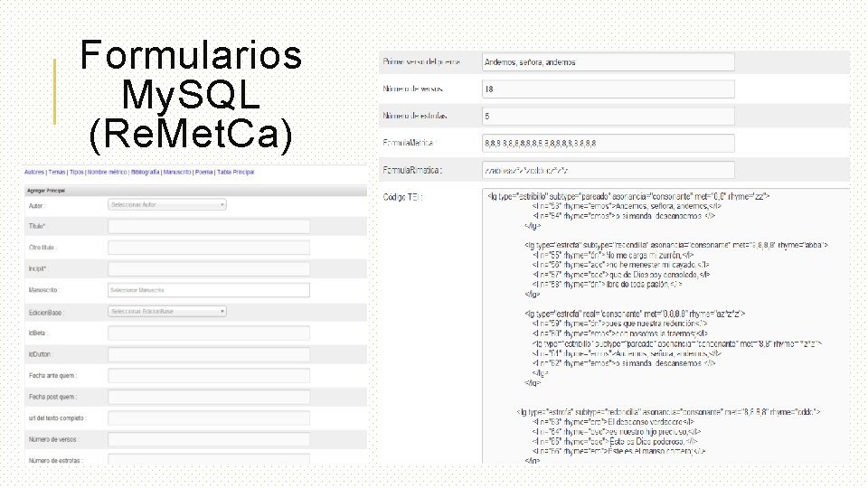The width and height of the screenshot is (868, 488).
Task: Open the Tabla Principal link
Action: pos(235,172)
